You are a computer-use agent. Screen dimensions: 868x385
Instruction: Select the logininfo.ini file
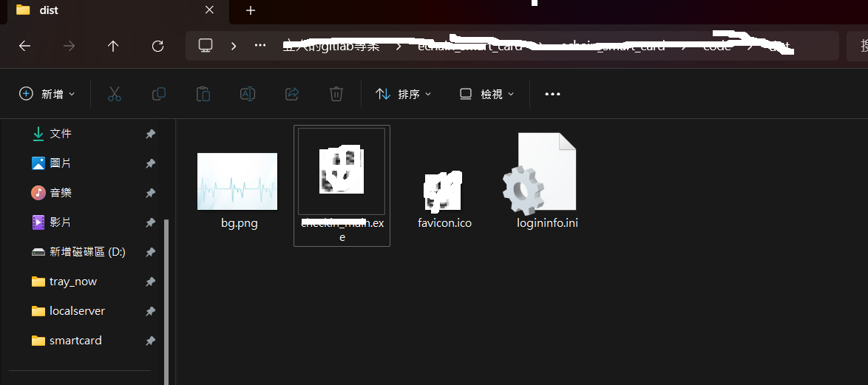(541, 174)
